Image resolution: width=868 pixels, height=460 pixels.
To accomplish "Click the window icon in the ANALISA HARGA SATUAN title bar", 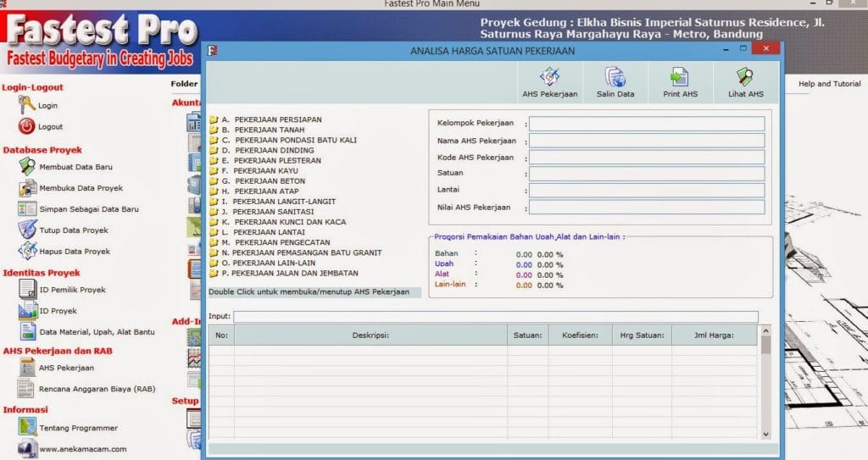I will [213, 50].
